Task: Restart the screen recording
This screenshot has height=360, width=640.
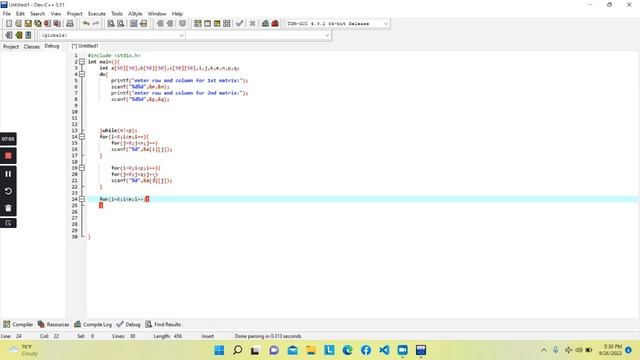Action: pyautogui.click(x=8, y=191)
